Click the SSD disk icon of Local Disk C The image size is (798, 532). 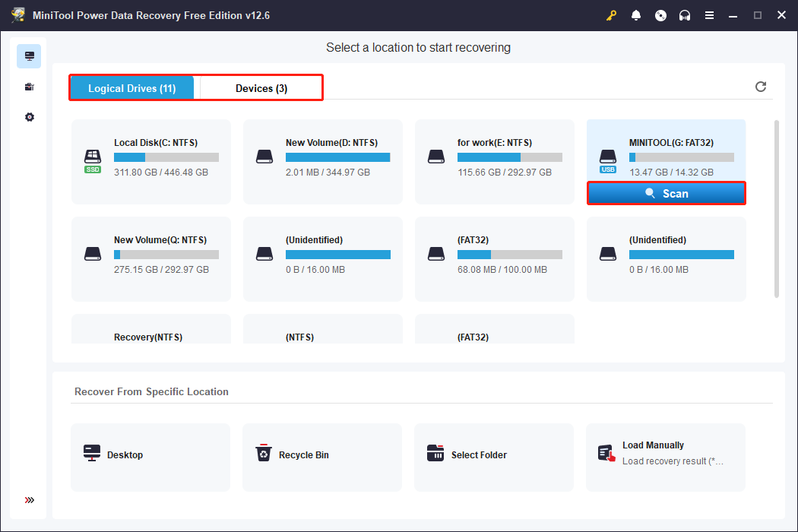click(x=93, y=161)
